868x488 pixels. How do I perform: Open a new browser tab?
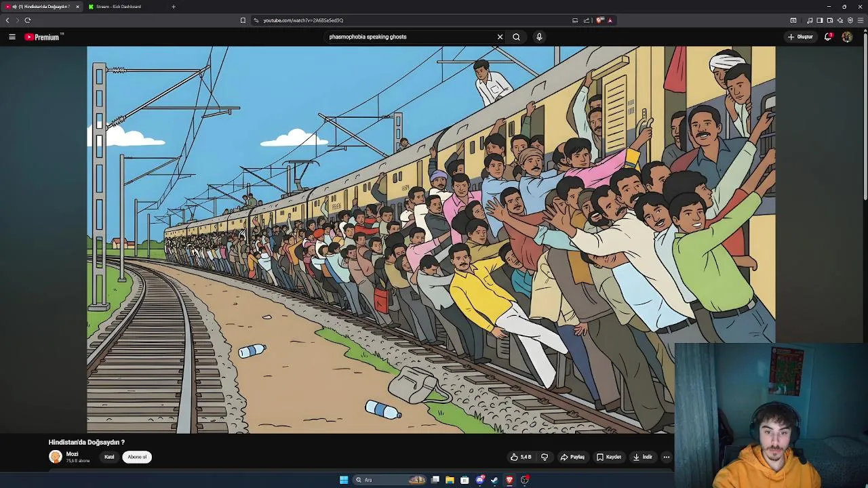pos(173,7)
